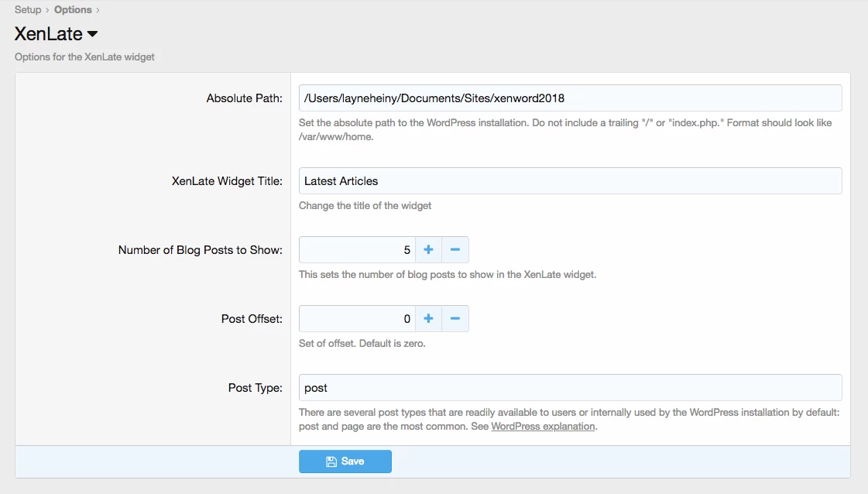Image resolution: width=868 pixels, height=494 pixels.
Task: Edit the Post Type field
Action: (570, 388)
